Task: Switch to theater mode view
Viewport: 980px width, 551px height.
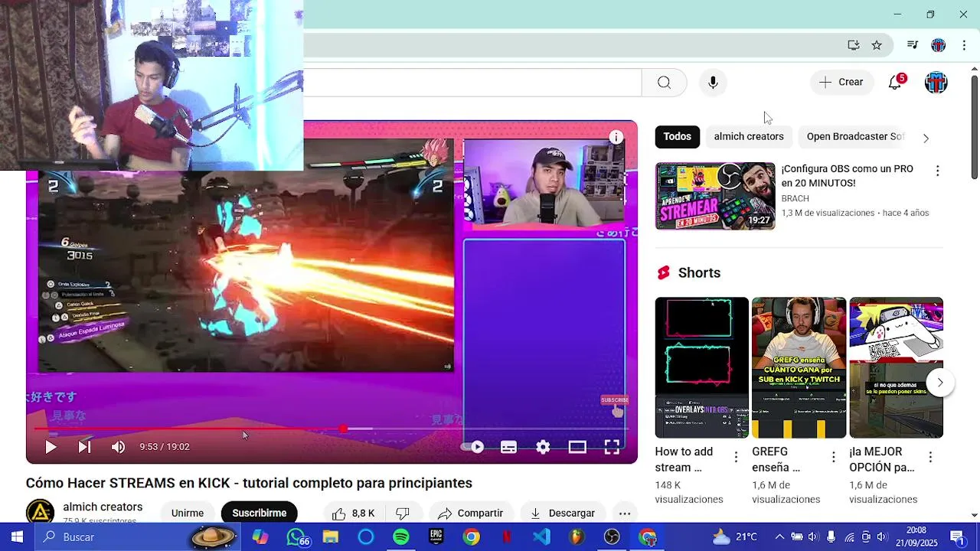Action: tap(577, 448)
